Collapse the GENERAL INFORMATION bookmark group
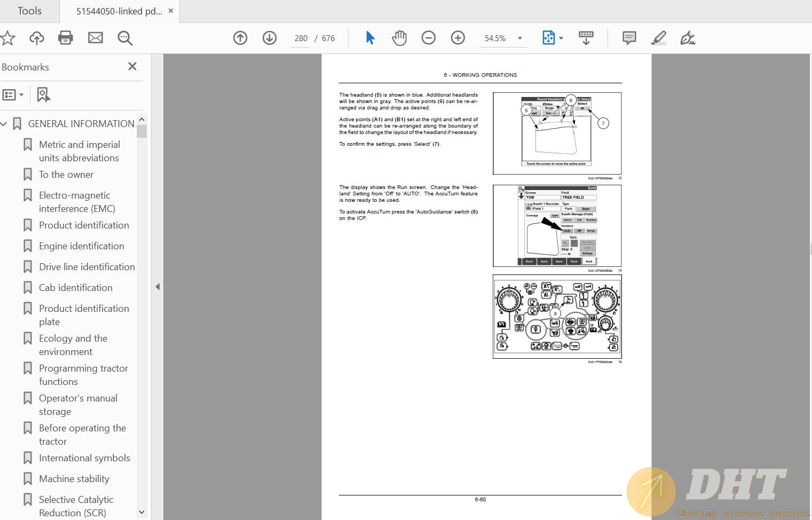The height and width of the screenshot is (520, 812). pos(4,124)
